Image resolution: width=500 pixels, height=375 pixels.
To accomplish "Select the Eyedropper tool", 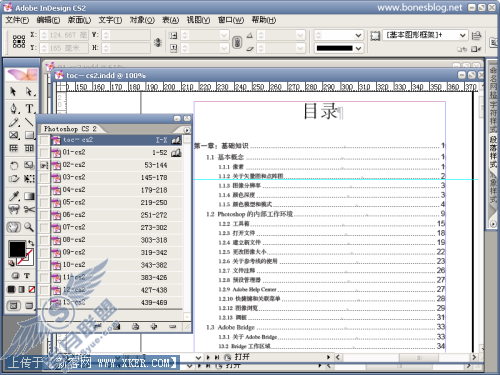I will click(x=13, y=196).
